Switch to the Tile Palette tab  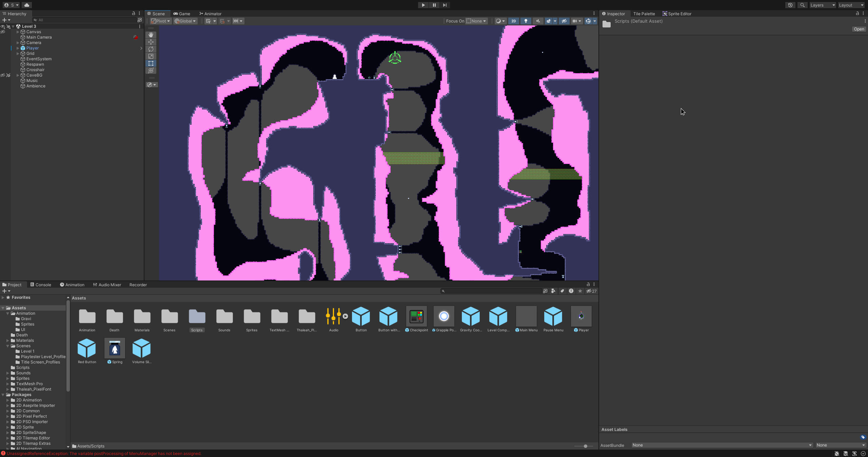pos(644,14)
